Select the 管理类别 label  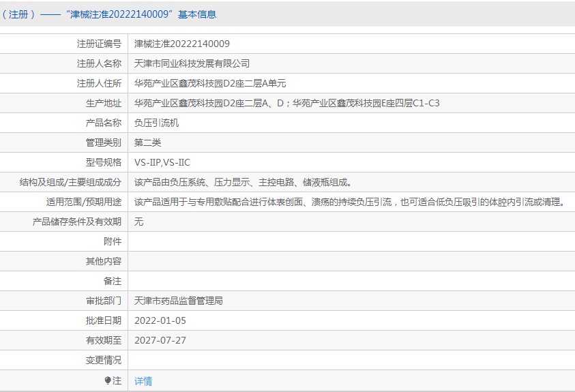(x=104, y=143)
